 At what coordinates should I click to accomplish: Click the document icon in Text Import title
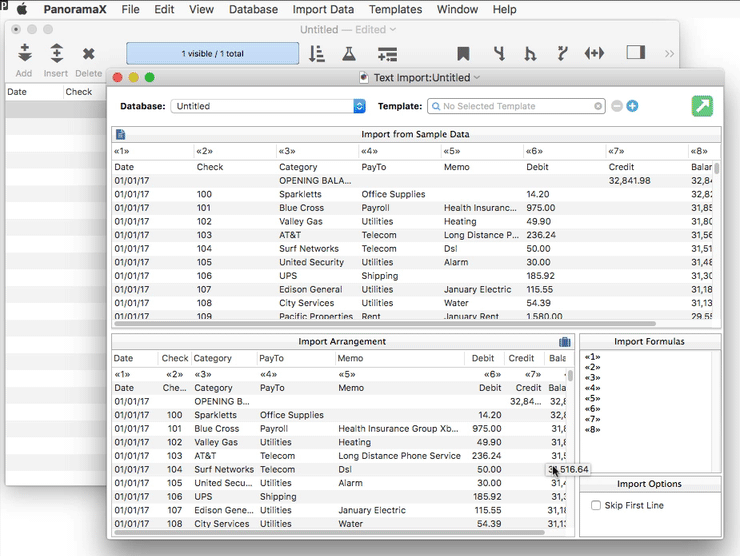[364, 77]
